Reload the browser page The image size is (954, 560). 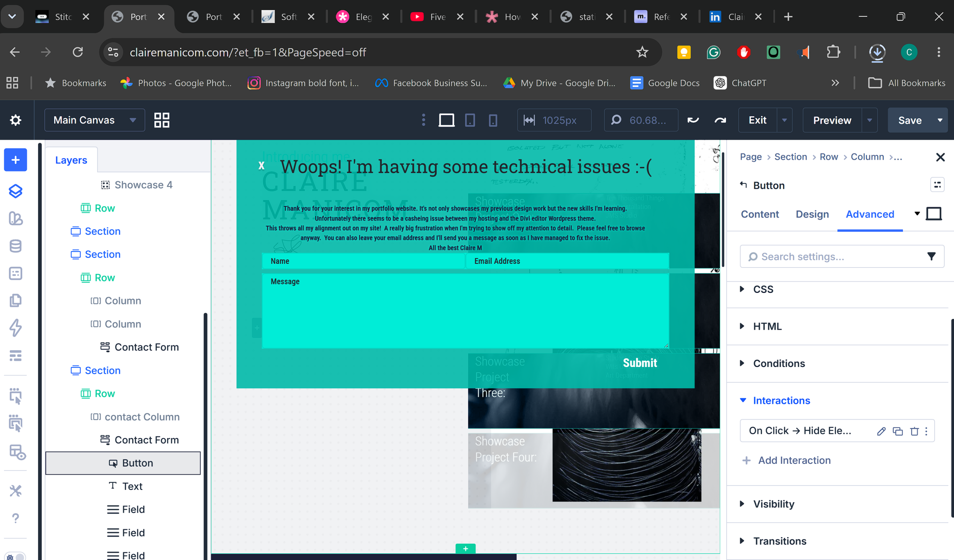point(78,52)
